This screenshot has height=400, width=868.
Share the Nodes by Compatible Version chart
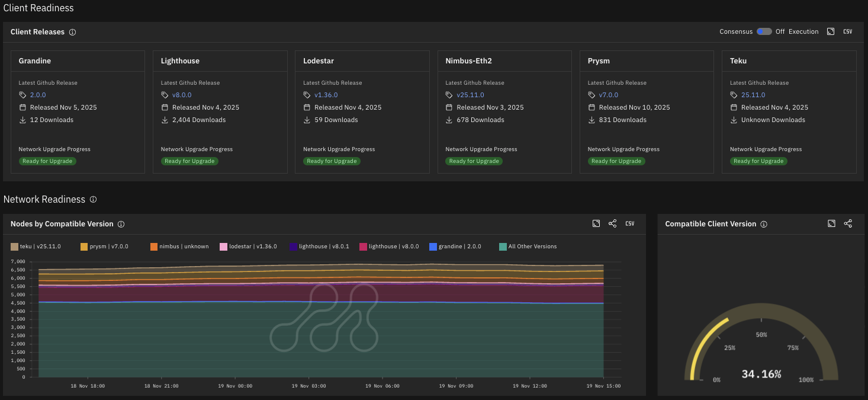pyautogui.click(x=613, y=223)
